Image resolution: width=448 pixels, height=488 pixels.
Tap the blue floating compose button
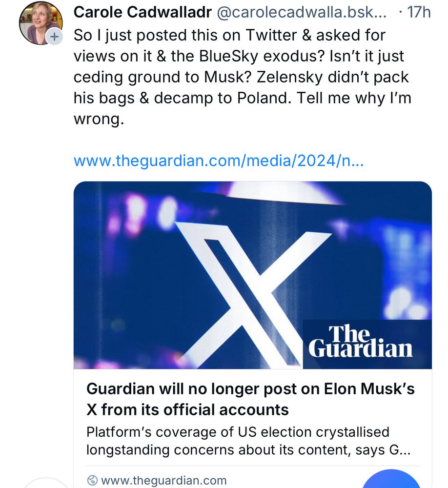pos(392,480)
